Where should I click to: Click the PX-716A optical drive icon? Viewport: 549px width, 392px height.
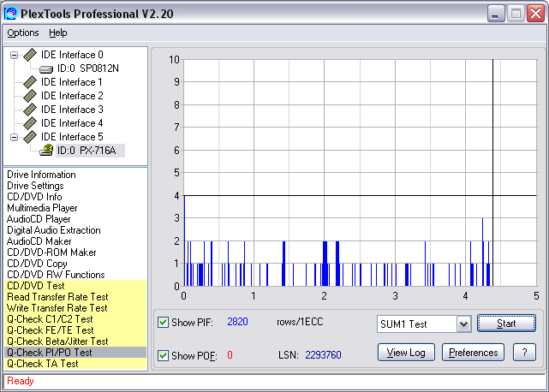46,150
